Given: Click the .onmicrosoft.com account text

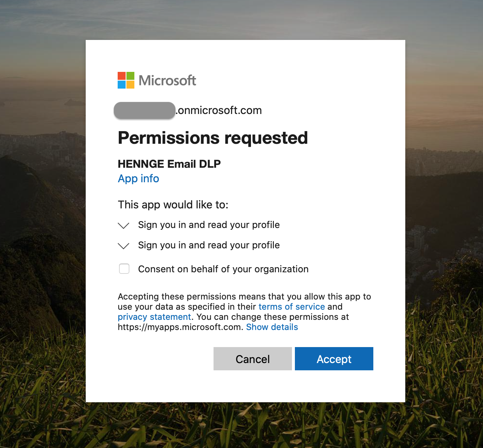Looking at the screenshot, I should [x=219, y=110].
